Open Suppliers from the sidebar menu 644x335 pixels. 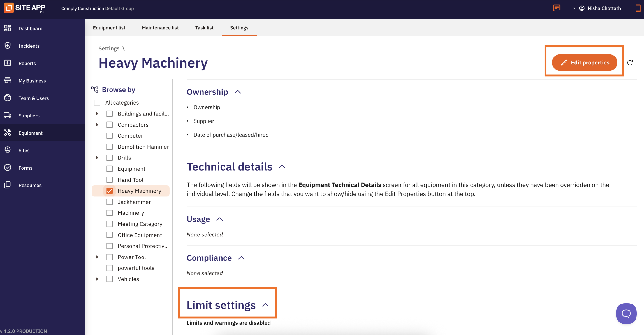[42, 115]
